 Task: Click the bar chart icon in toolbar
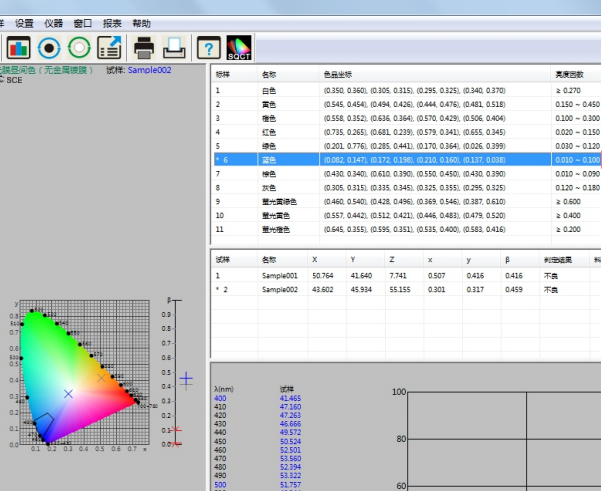click(x=18, y=47)
